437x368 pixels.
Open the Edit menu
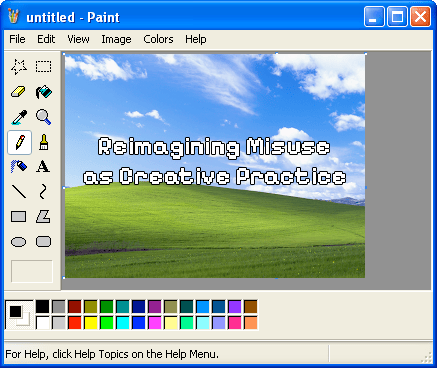(x=46, y=39)
